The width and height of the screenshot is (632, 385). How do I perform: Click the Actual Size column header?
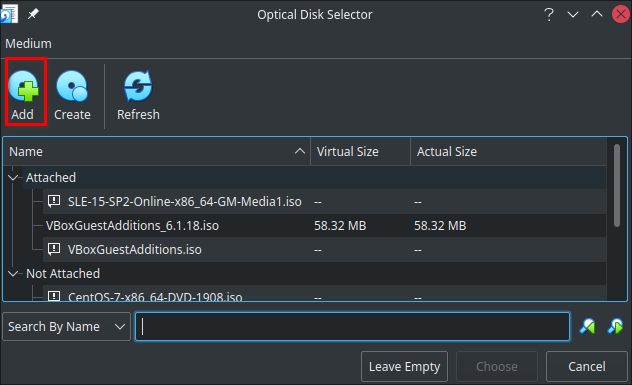[x=508, y=152]
